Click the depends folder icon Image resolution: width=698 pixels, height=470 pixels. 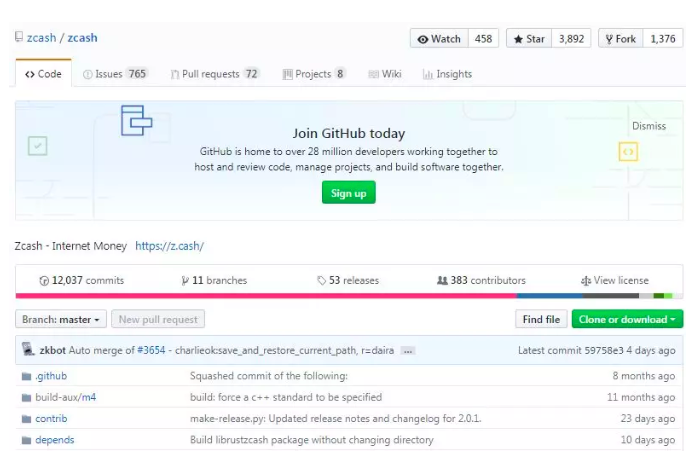[27, 440]
